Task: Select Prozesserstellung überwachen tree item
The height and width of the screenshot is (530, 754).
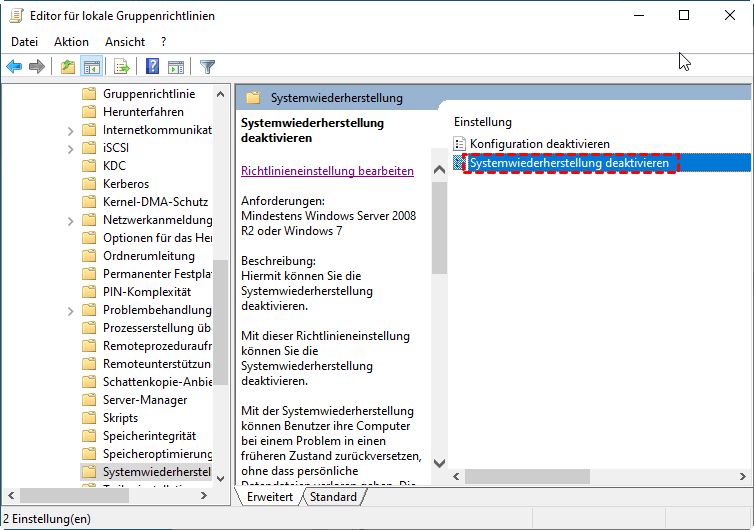Action: coord(157,328)
